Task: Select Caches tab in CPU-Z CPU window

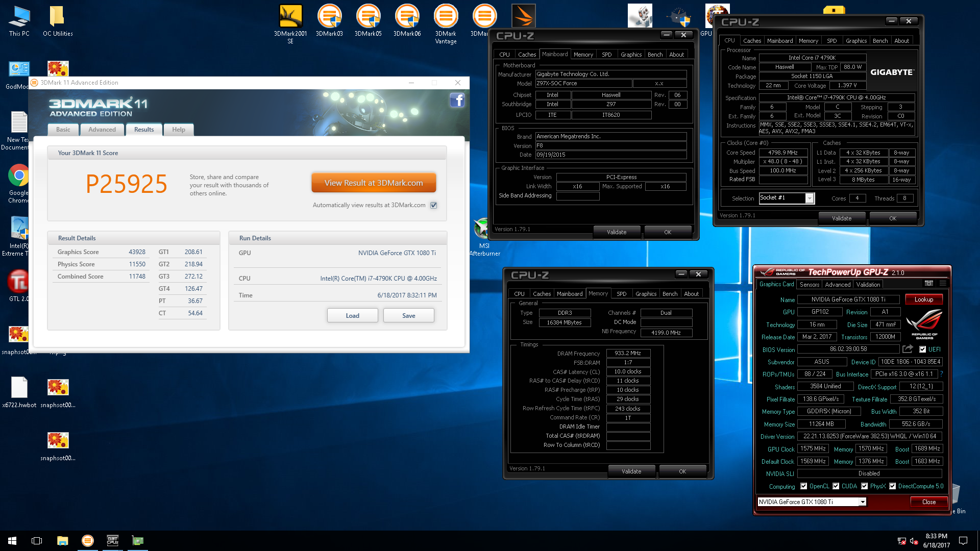Action: (752, 41)
